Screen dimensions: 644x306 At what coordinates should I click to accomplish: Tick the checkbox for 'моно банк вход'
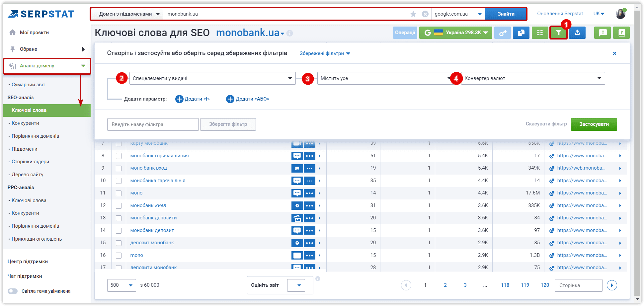[119, 168]
